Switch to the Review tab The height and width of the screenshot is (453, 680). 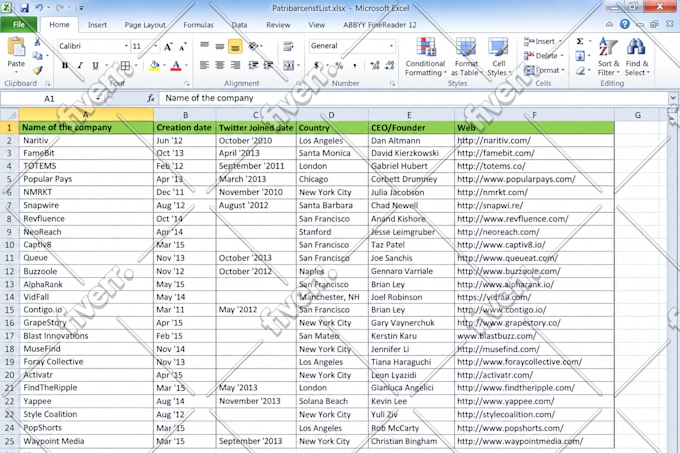click(278, 25)
